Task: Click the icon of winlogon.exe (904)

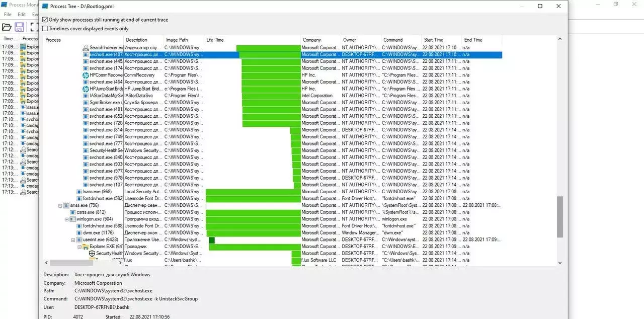Action: [x=73, y=219]
